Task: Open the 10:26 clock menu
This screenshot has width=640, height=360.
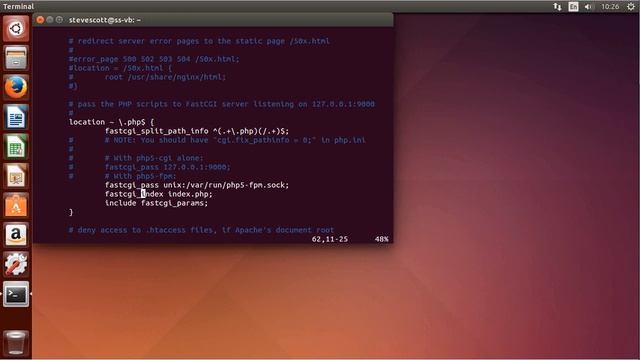Action: click(x=610, y=7)
